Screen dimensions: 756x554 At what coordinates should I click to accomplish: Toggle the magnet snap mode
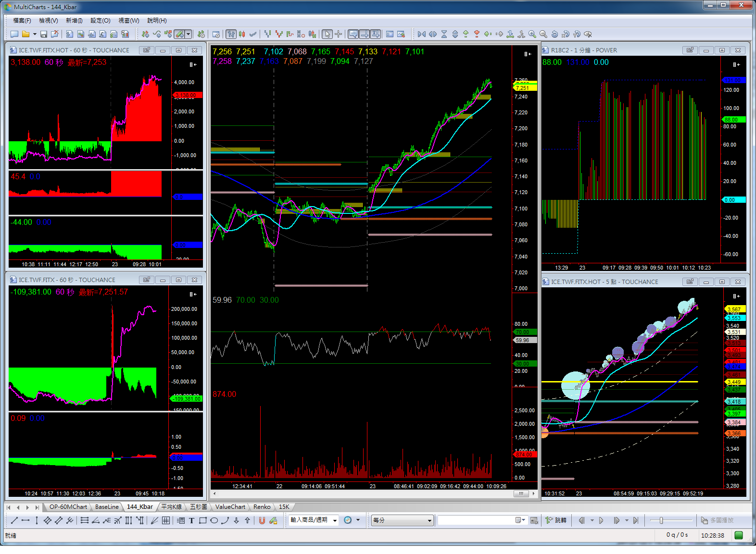click(262, 520)
